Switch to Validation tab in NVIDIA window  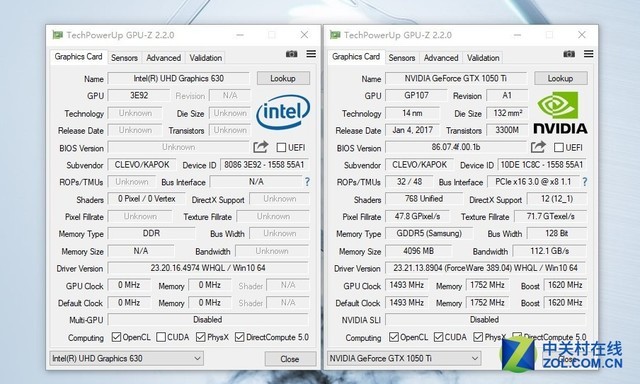483,58
